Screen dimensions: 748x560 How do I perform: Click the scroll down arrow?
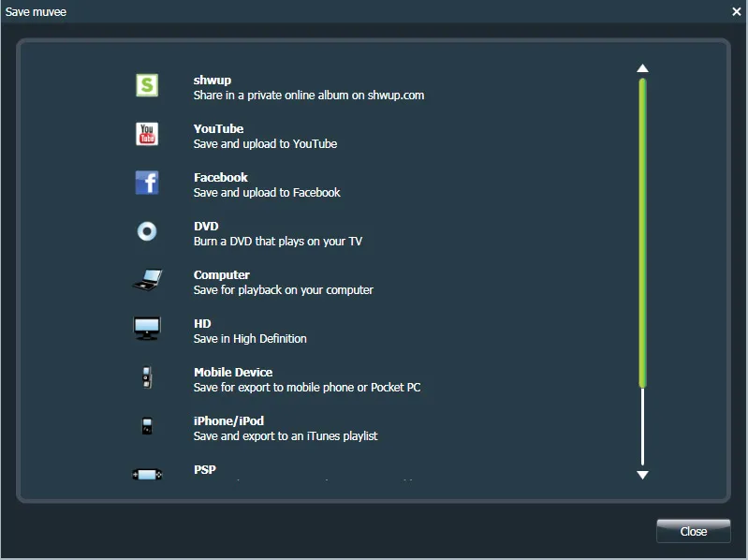642,475
